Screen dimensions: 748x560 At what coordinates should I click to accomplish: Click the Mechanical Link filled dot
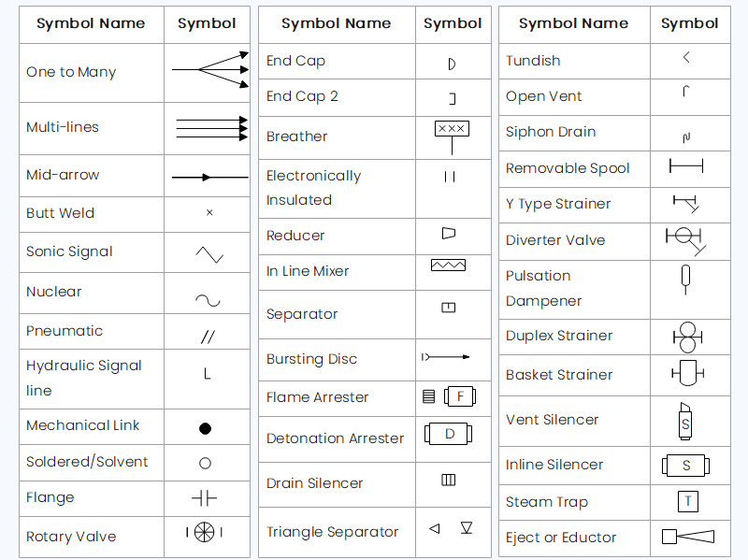(205, 428)
